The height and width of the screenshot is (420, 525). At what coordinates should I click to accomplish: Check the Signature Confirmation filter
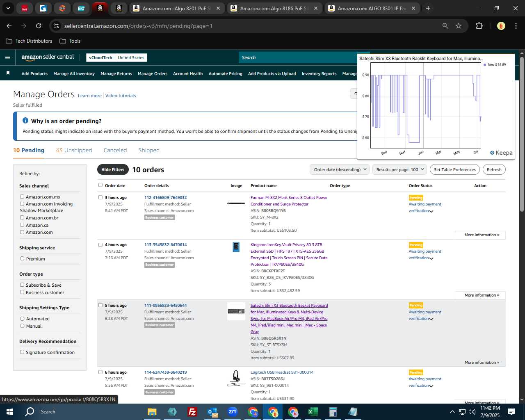click(22, 352)
